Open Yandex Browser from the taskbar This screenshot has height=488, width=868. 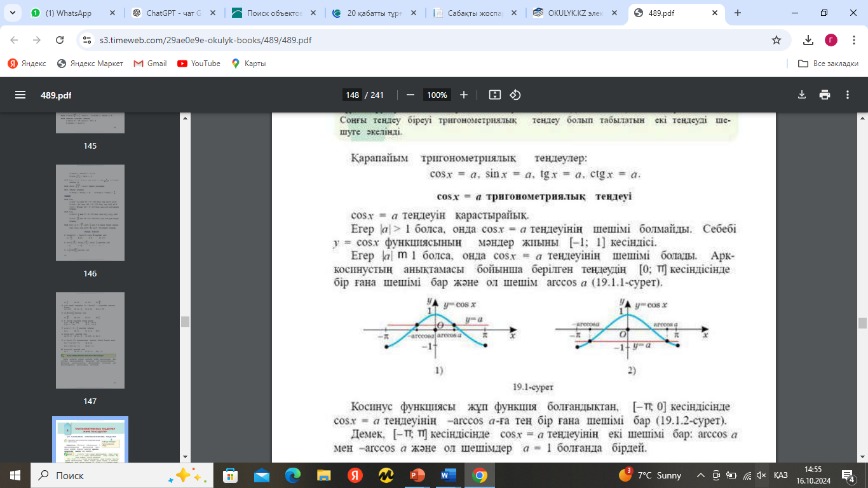[x=355, y=475]
